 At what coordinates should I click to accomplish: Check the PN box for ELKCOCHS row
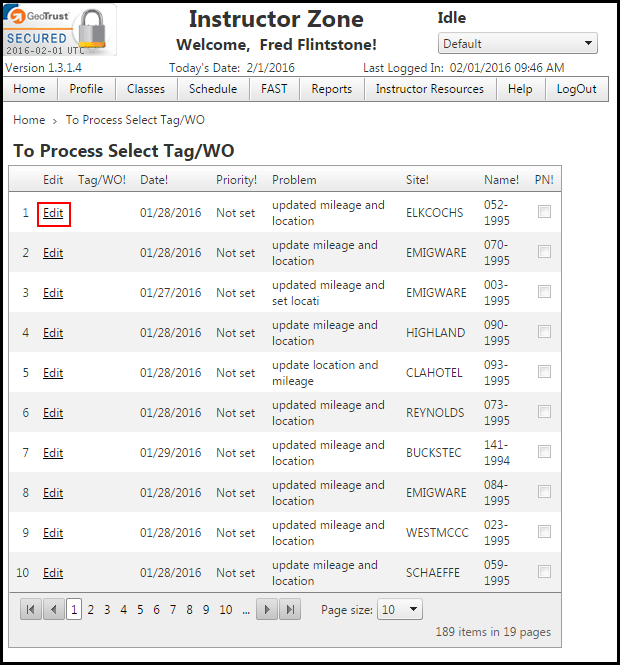(x=544, y=212)
